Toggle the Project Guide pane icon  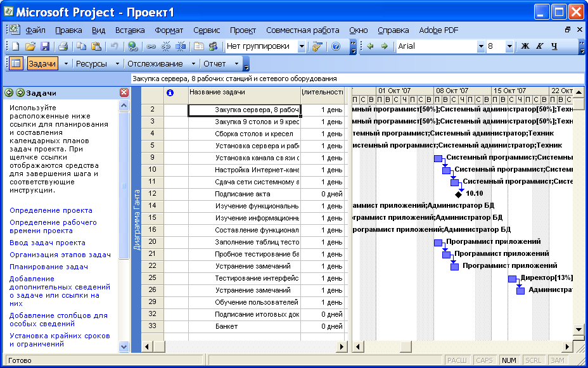coord(16,64)
